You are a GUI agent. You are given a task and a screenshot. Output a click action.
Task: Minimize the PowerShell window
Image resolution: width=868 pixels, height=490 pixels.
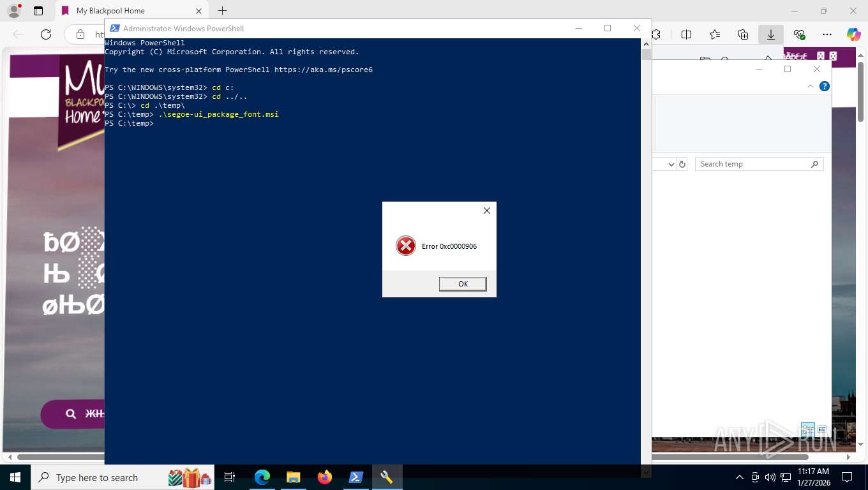point(578,28)
